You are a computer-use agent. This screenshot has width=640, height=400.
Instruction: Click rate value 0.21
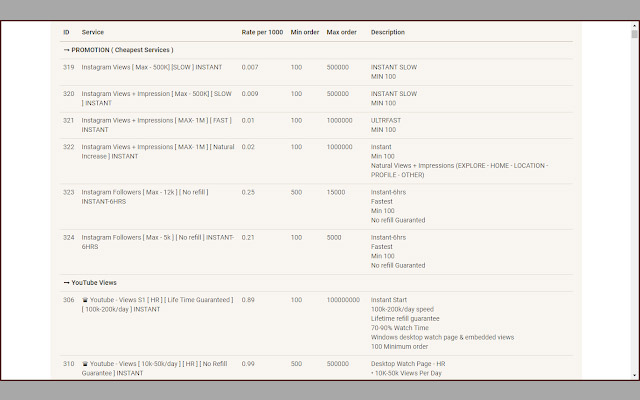(x=248, y=238)
